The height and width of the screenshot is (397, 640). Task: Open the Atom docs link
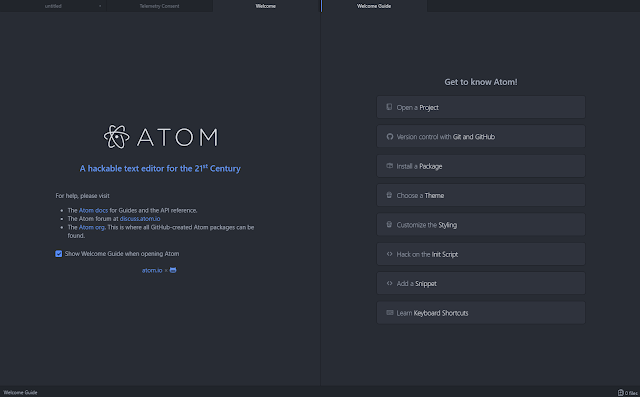pyautogui.click(x=93, y=211)
